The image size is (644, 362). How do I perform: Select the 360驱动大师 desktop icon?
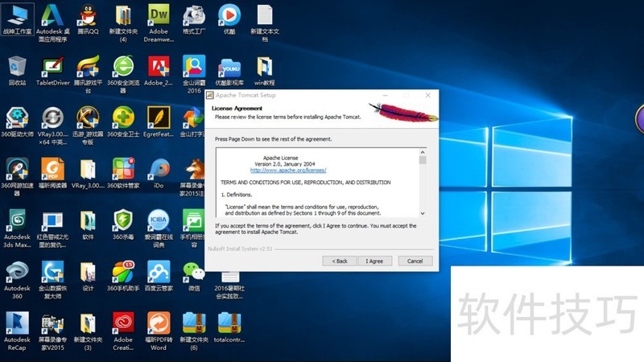[17, 122]
